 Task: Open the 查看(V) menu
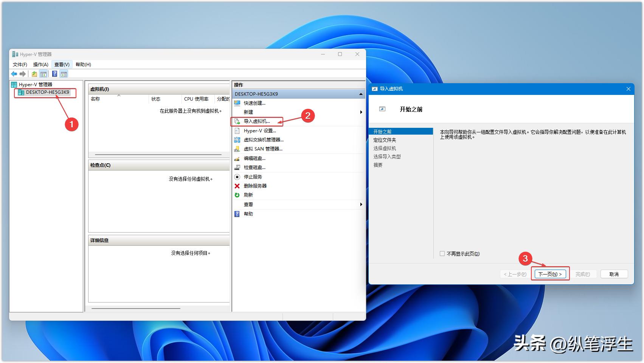61,64
